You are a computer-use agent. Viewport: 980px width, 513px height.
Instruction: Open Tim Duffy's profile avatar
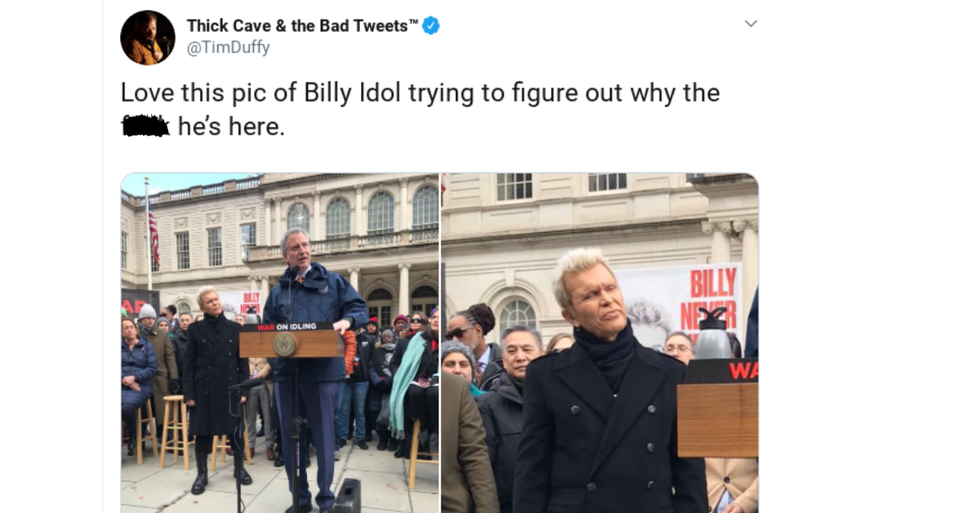tap(148, 37)
